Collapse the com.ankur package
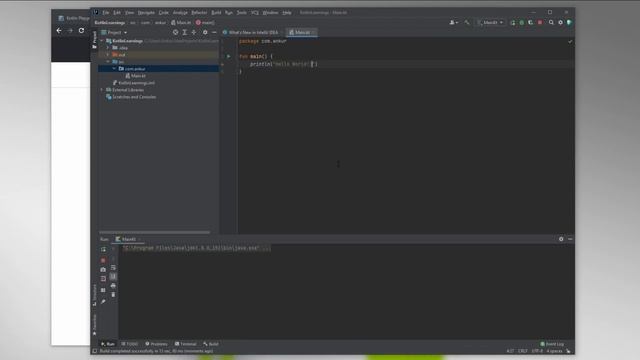 pyautogui.click(x=114, y=69)
